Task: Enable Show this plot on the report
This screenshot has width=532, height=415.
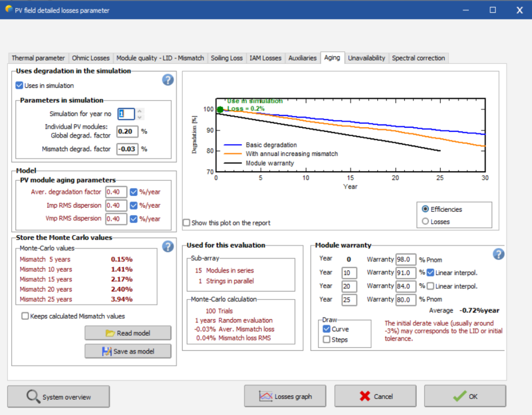Action: (x=186, y=223)
